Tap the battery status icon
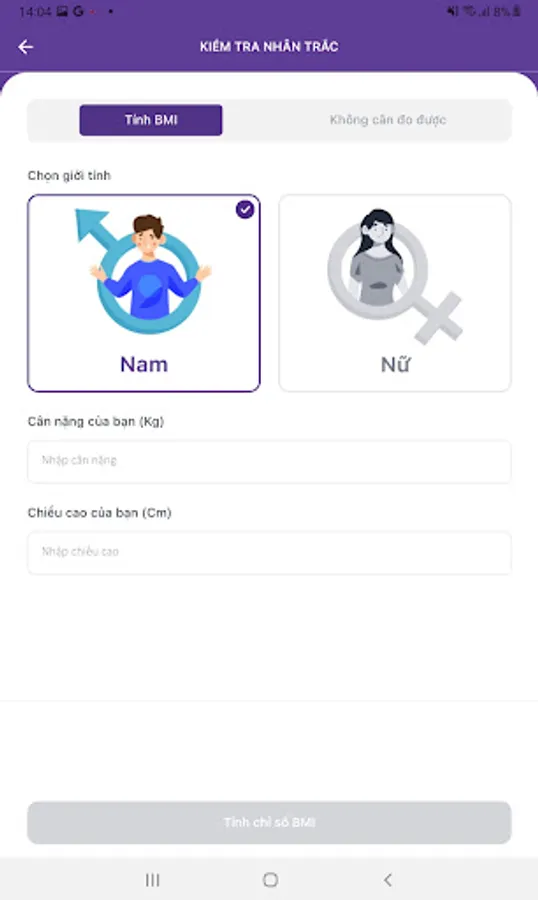The width and height of the screenshot is (538, 900). pyautogui.click(x=516, y=11)
